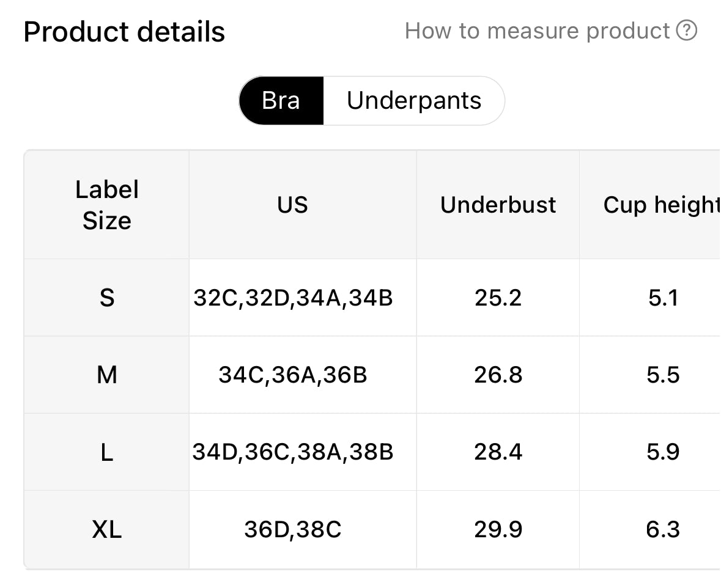Click the 36D,38C US size cell
This screenshot has width=721, height=588.
[293, 529]
